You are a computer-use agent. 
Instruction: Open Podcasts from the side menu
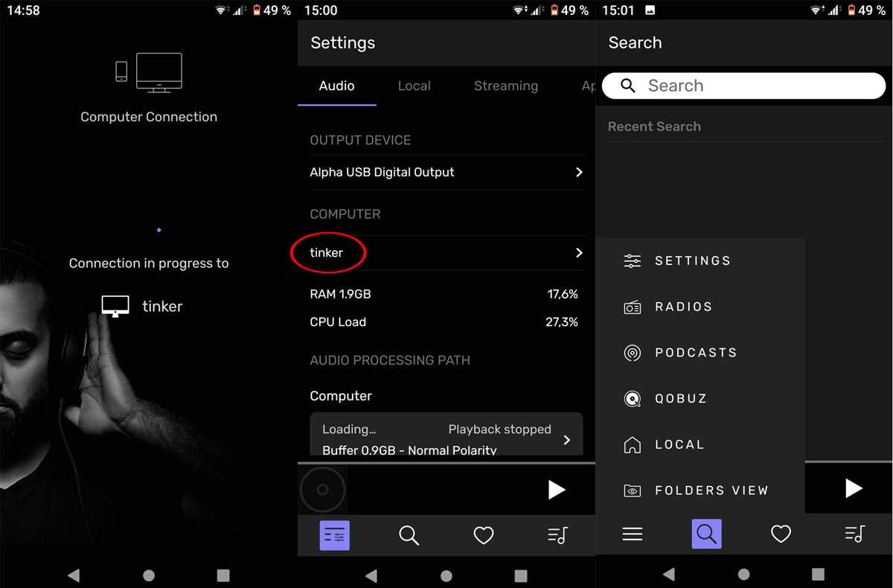coord(695,353)
